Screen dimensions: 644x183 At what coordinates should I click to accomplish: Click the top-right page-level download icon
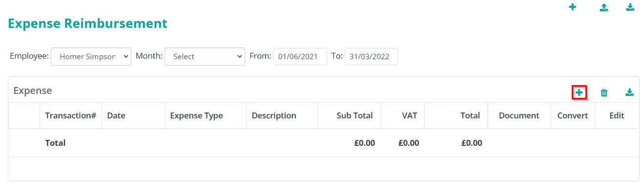point(630,7)
